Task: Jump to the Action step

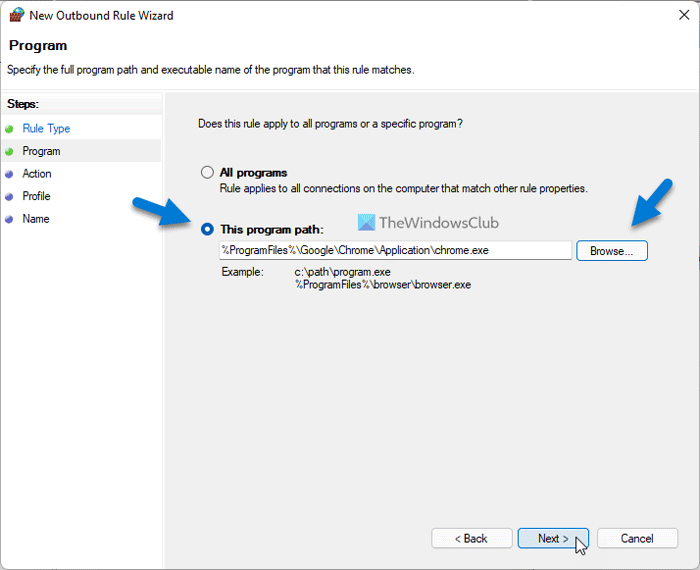Action: pos(37,174)
